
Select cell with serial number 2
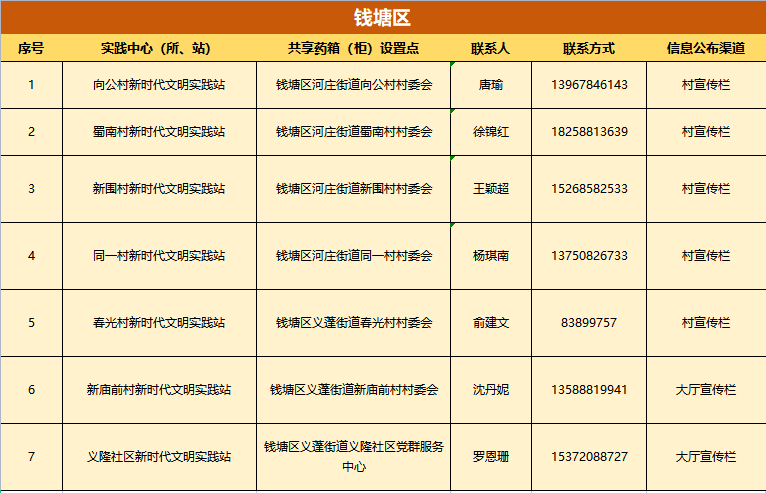tap(31, 132)
